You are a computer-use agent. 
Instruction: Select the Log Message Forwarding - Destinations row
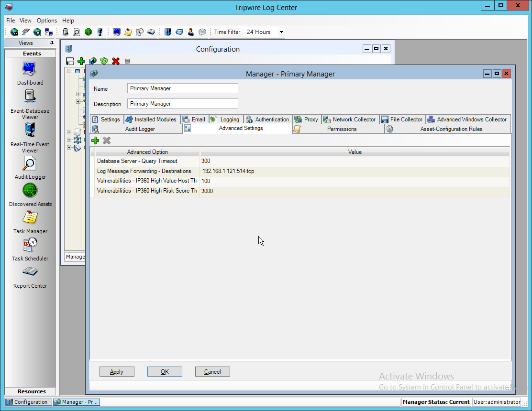click(300, 171)
